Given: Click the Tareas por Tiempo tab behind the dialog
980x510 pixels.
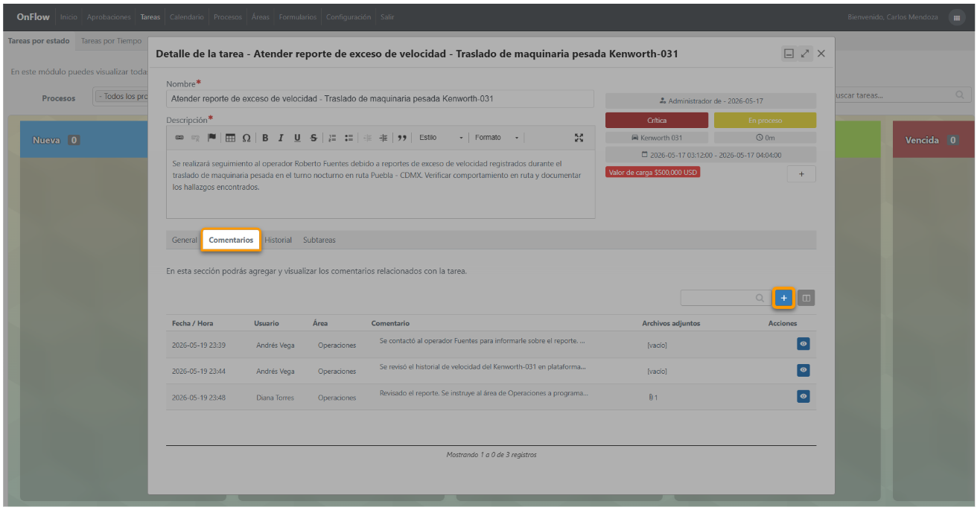Looking at the screenshot, I should tap(111, 41).
